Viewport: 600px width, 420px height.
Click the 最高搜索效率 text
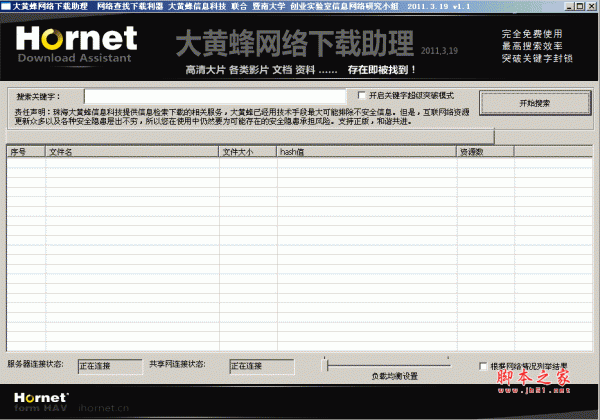pos(532,46)
